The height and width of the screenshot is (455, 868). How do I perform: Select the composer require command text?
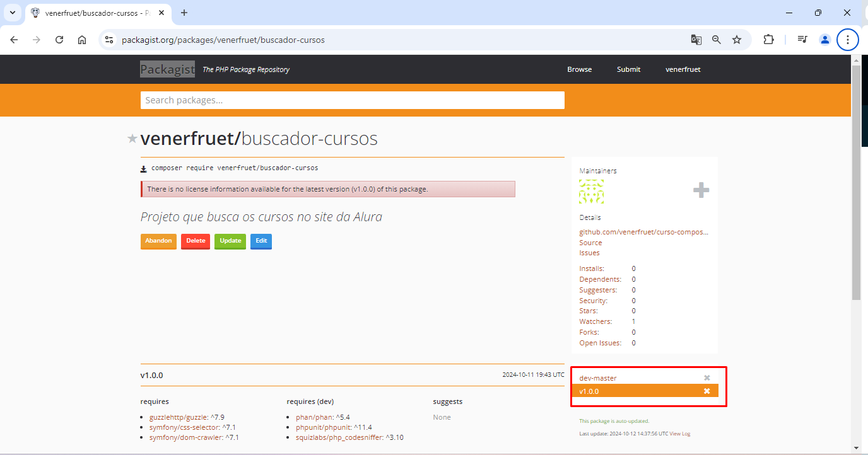click(235, 168)
